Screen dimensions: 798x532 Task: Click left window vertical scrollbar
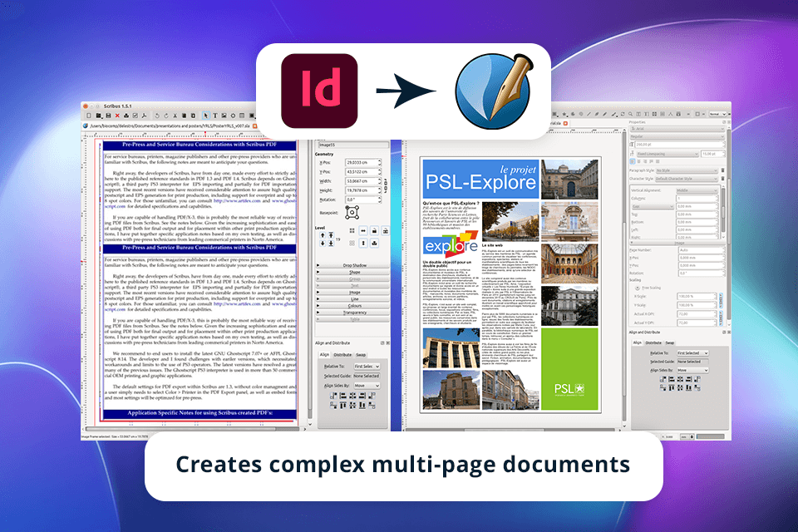(x=309, y=280)
